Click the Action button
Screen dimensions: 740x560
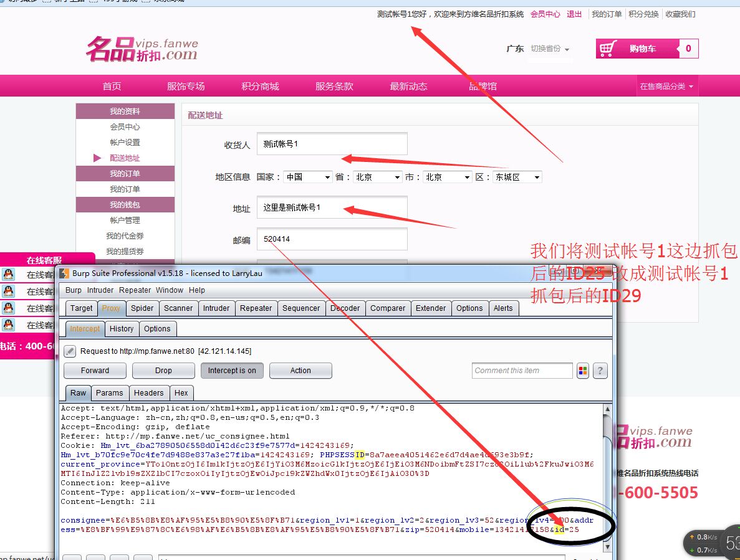point(300,371)
